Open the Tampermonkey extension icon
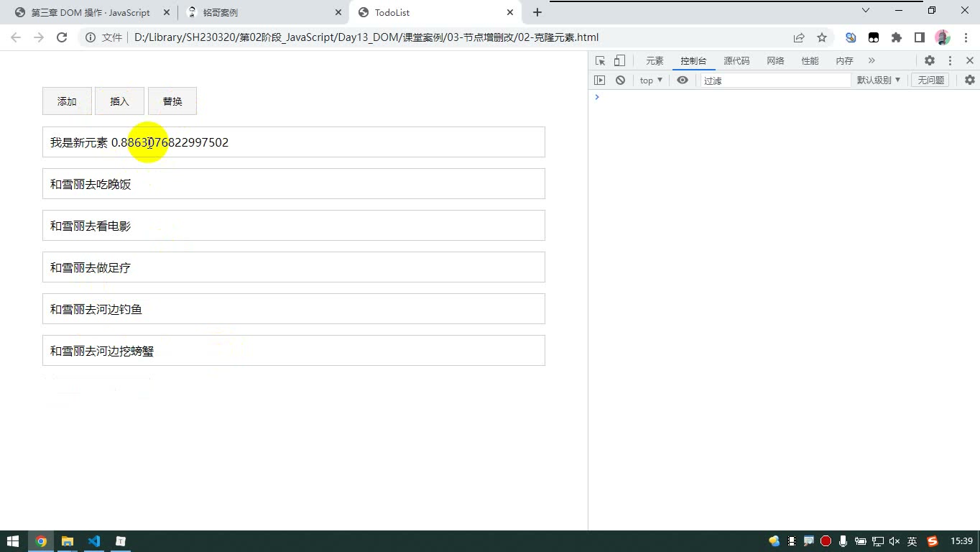The height and width of the screenshot is (552, 980). (x=874, y=37)
